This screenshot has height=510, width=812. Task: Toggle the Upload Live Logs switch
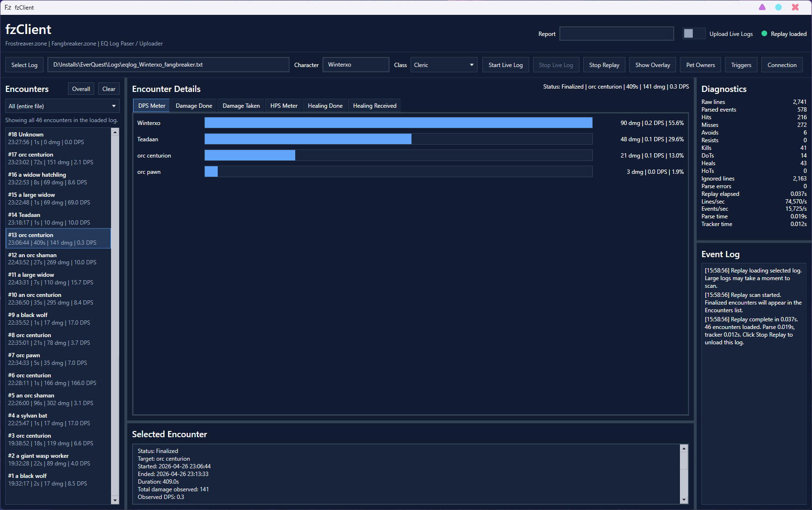coord(694,34)
